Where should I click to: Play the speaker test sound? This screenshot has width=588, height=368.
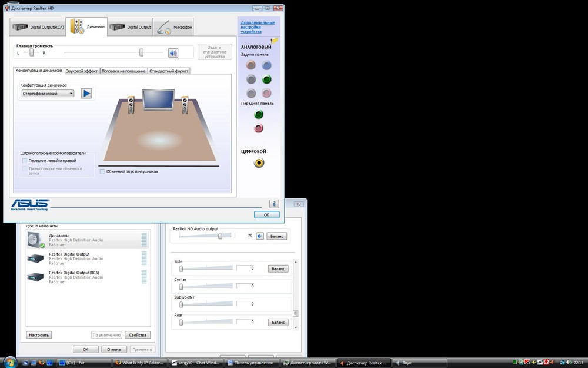coord(86,93)
